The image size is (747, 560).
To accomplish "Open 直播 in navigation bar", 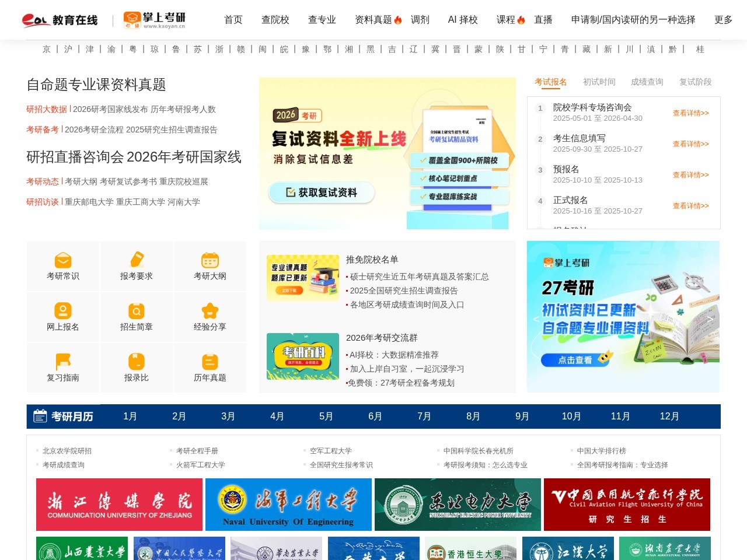I will pyautogui.click(x=543, y=20).
